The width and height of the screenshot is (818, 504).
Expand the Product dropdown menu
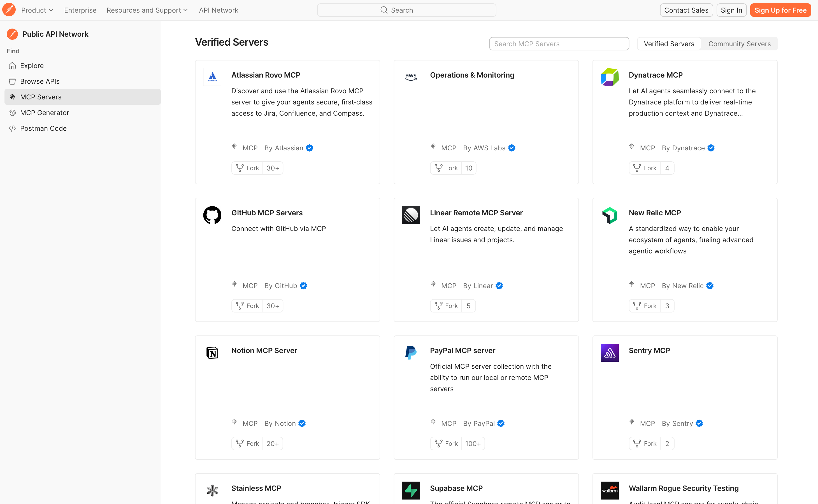pyautogui.click(x=37, y=10)
